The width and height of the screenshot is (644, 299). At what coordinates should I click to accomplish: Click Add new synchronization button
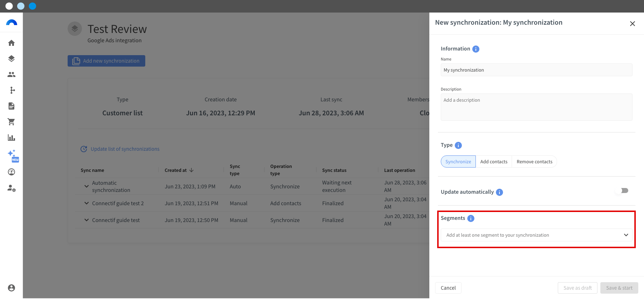(106, 61)
